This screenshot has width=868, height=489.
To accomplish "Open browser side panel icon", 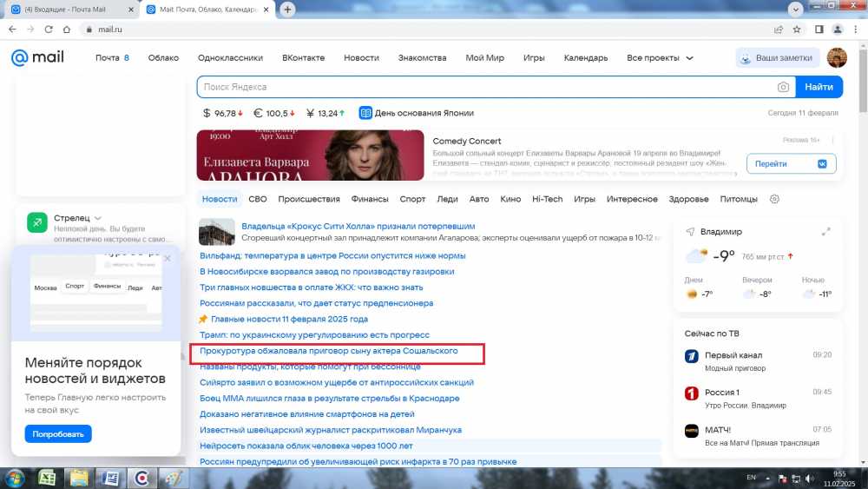I will pyautogui.click(x=819, y=30).
